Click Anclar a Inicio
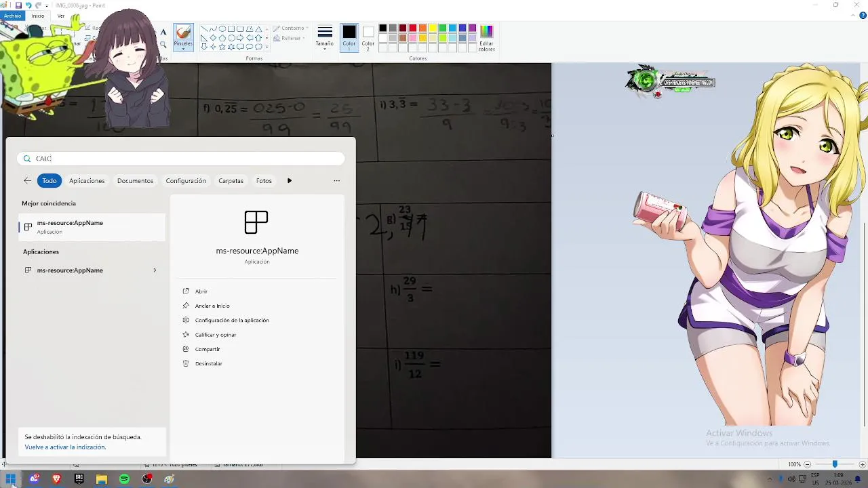868x488 pixels. (x=212, y=306)
